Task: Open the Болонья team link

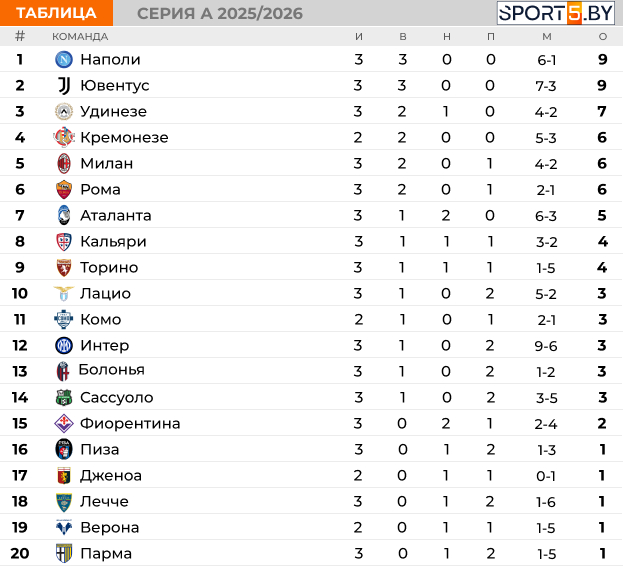Action: (112, 370)
